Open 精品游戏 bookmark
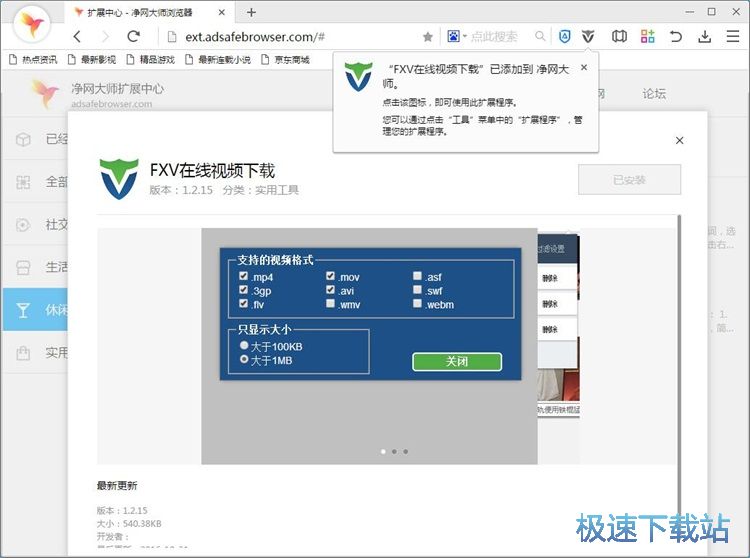Viewport: 750px width, 558px height. point(151,59)
